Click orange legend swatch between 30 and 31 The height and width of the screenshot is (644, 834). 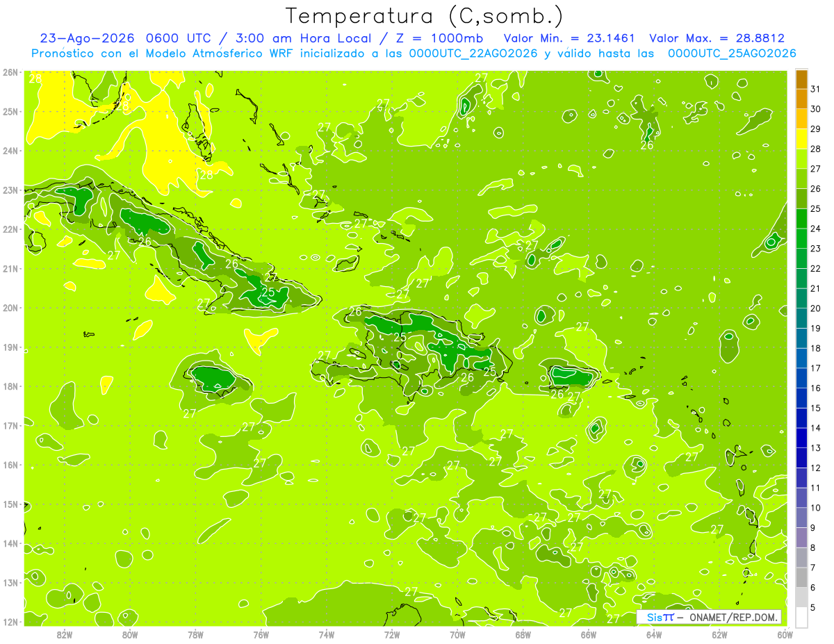tap(801, 99)
